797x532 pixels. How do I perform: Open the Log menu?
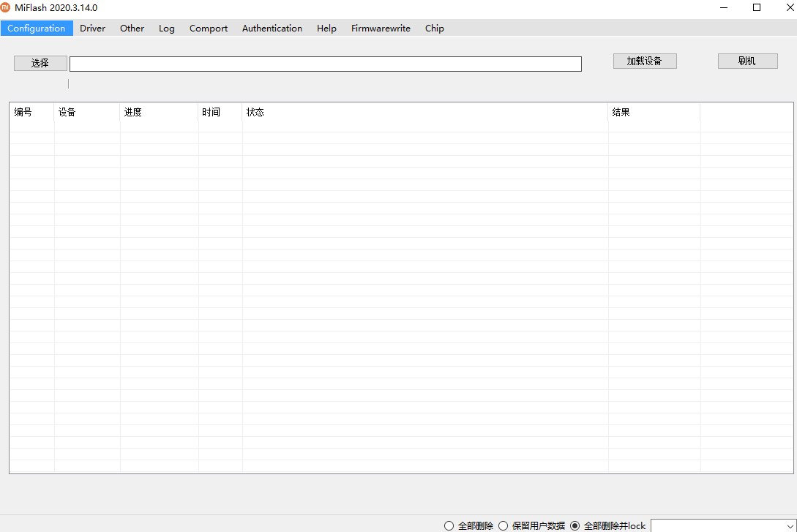click(166, 29)
